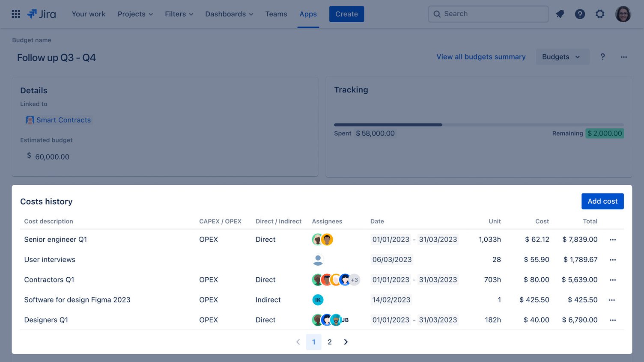Image resolution: width=644 pixels, height=362 pixels.
Task: Switch to the Apps tab
Action: point(308,14)
